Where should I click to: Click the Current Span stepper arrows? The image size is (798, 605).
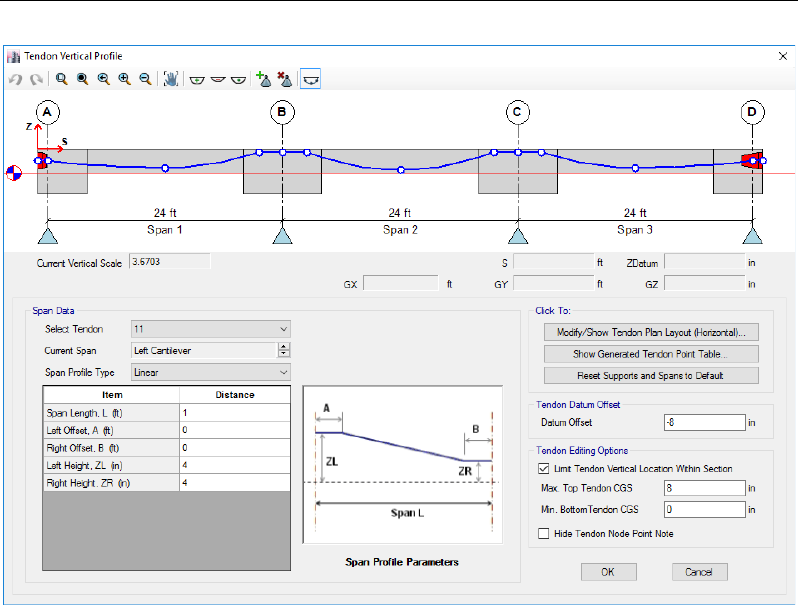point(284,350)
